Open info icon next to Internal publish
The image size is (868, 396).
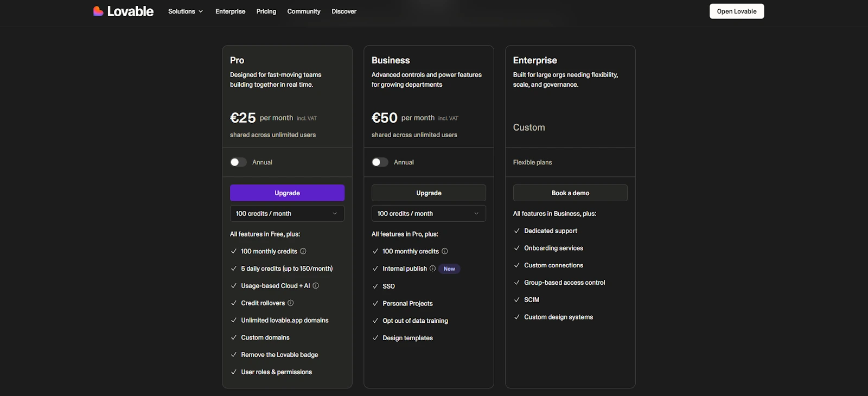[433, 269]
